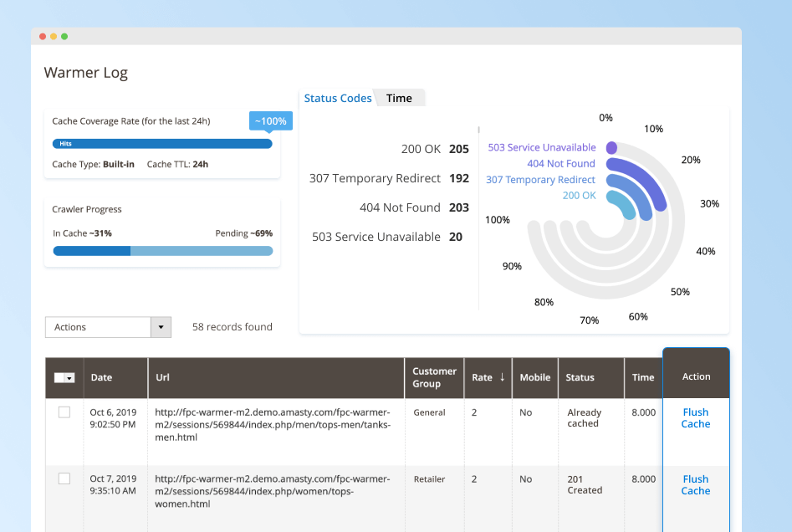Image resolution: width=792 pixels, height=532 pixels.
Task: Expand the select-all checkbox dropdown arrow
Action: [70, 378]
